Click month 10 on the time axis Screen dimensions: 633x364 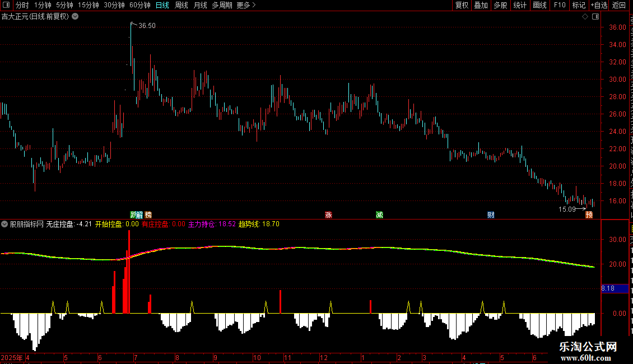pyautogui.click(x=257, y=357)
